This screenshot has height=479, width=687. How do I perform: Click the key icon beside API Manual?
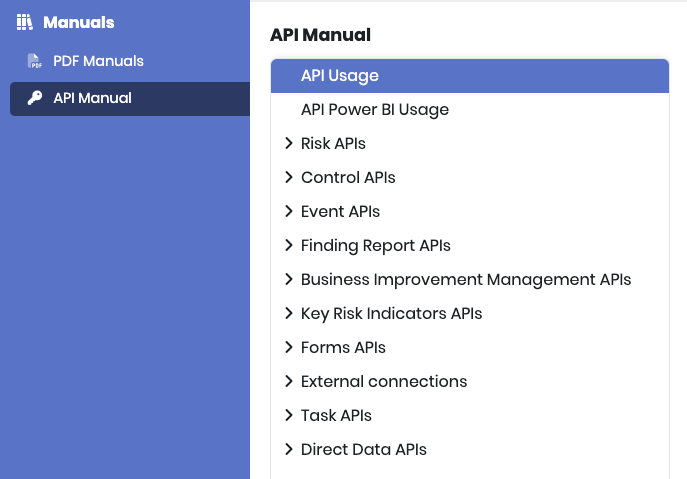tap(34, 98)
